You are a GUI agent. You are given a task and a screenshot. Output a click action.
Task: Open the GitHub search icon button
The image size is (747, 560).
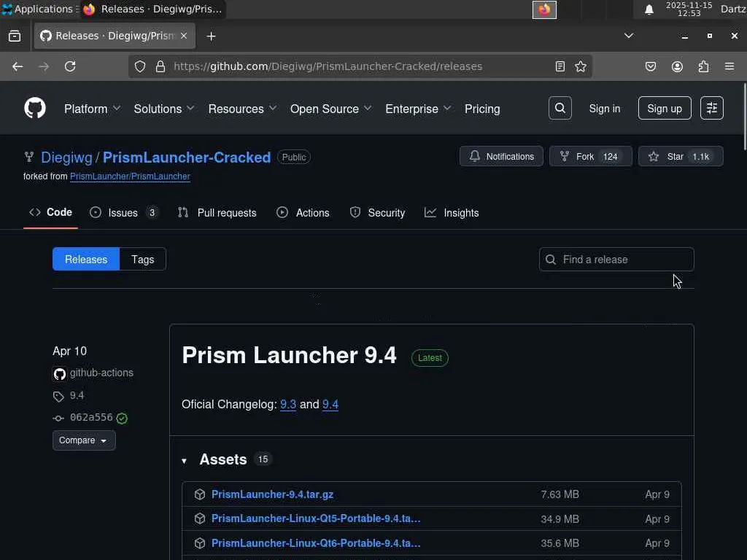coord(560,108)
